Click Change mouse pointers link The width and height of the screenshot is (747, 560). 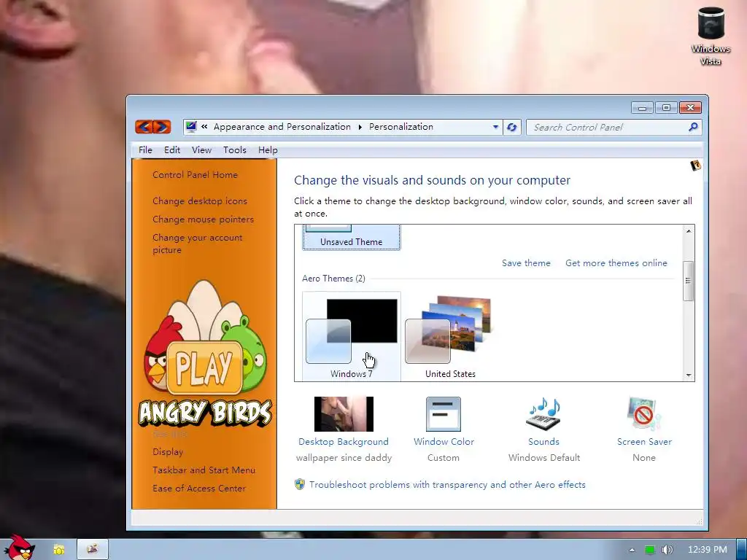coord(203,219)
